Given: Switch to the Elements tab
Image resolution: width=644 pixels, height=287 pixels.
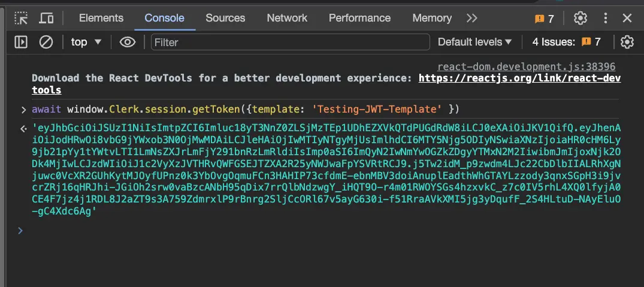Looking at the screenshot, I should coord(101,18).
